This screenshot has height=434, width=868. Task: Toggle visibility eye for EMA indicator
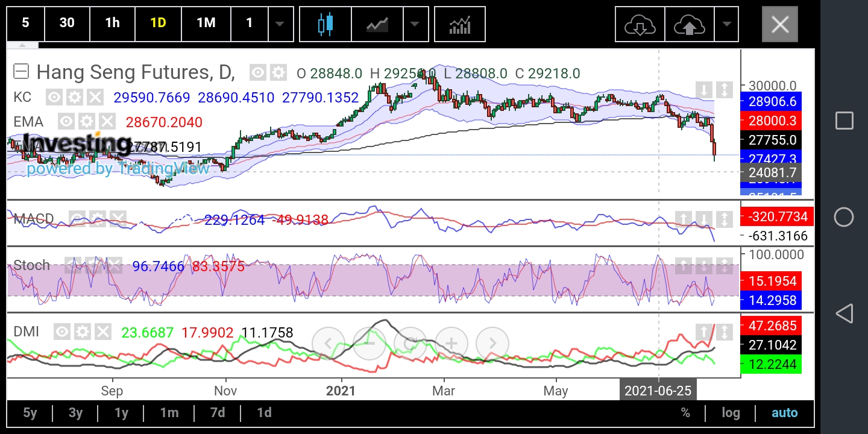66,122
